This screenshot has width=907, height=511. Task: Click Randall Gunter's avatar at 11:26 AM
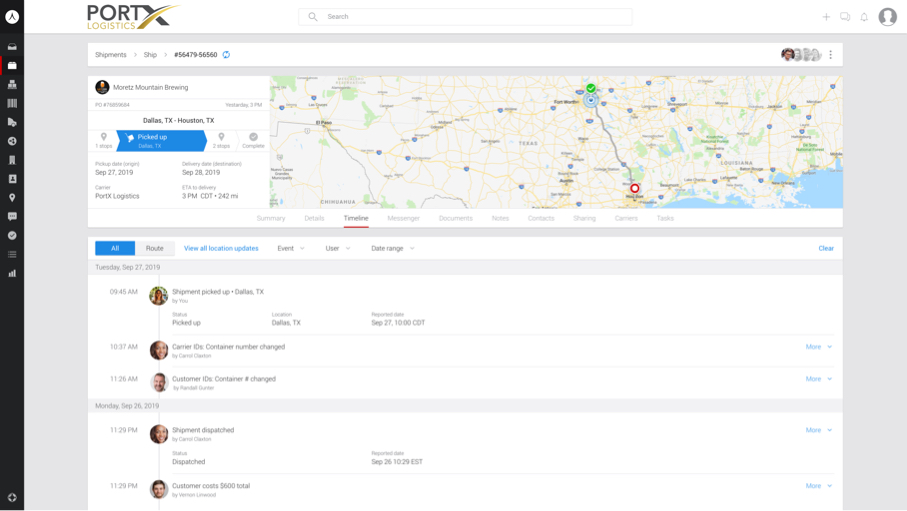[158, 382]
